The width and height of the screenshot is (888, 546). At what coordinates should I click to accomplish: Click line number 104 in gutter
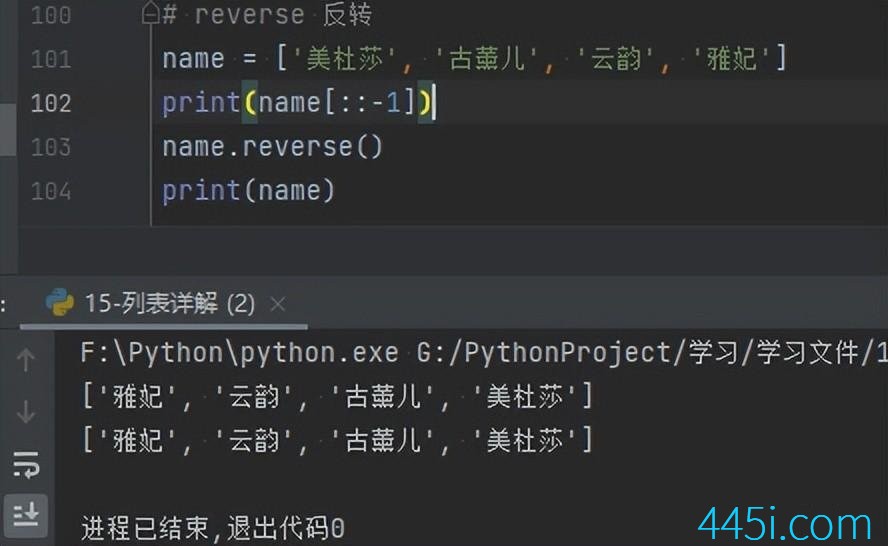click(51, 192)
